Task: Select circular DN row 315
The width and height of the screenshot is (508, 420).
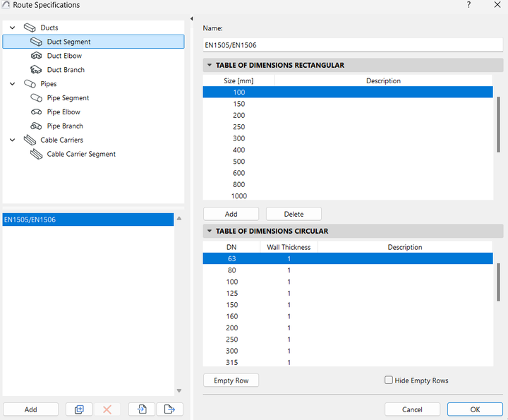Action: point(348,362)
